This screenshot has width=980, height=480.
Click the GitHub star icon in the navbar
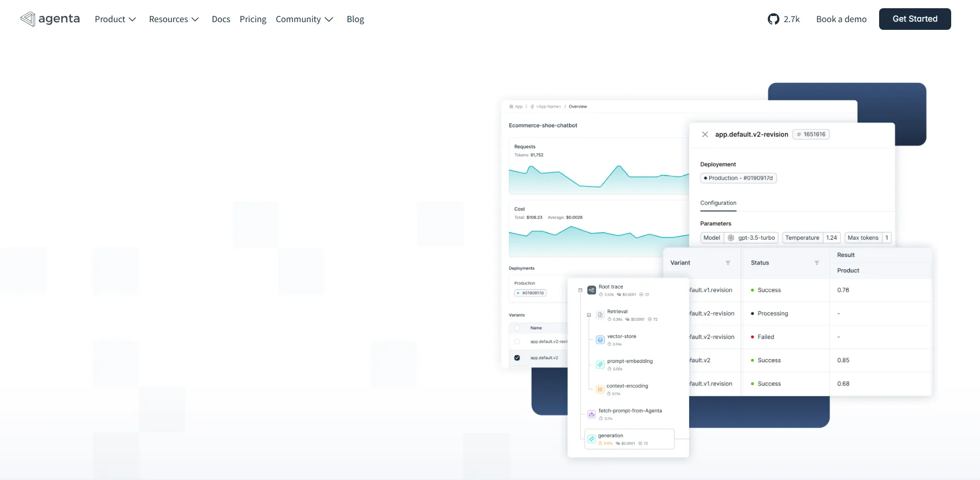pos(772,19)
